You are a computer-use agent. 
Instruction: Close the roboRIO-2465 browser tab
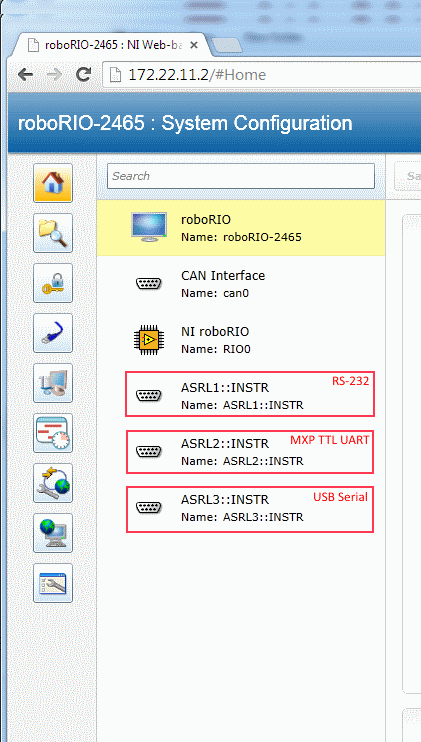tap(194, 45)
